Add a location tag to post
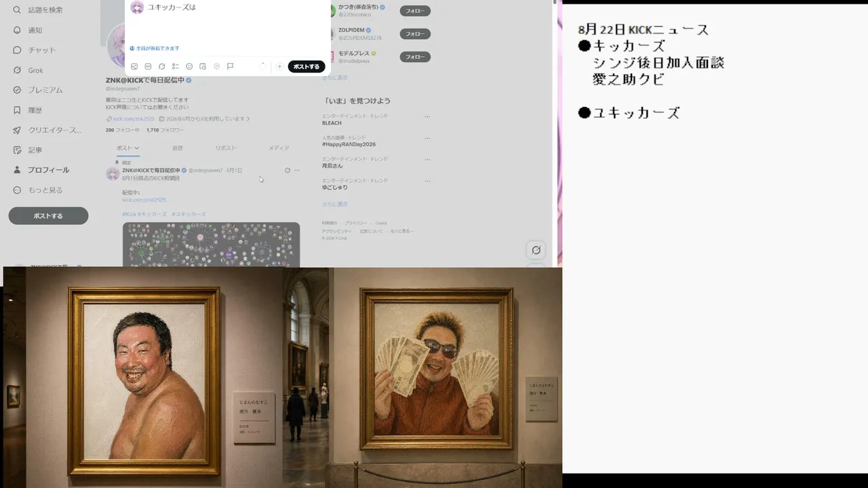This screenshot has height=488, width=868. click(216, 66)
